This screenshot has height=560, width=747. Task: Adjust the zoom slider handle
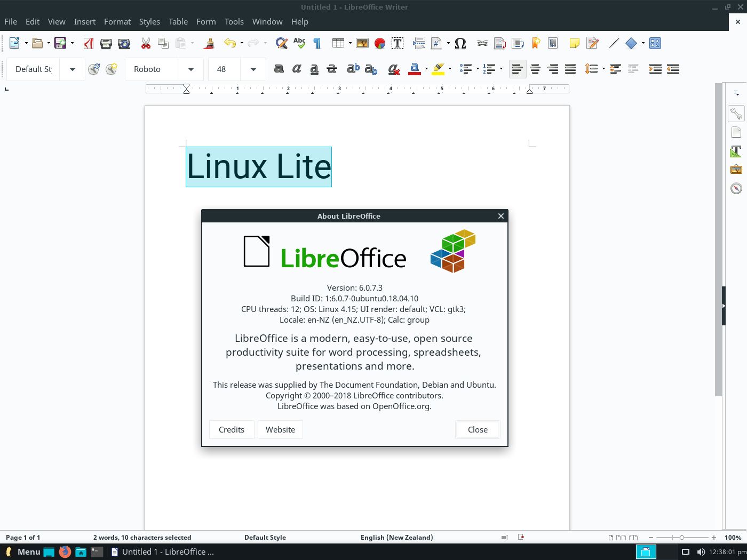[x=681, y=538]
